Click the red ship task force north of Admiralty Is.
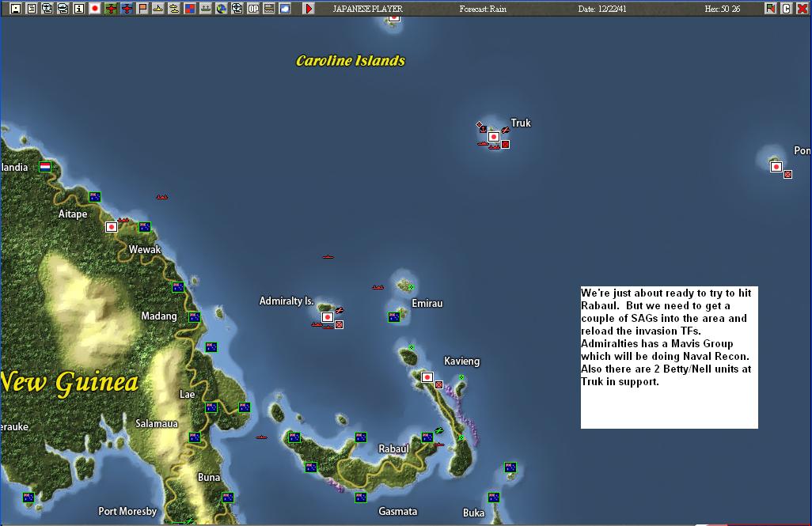This screenshot has width=812, height=526. 328,257
